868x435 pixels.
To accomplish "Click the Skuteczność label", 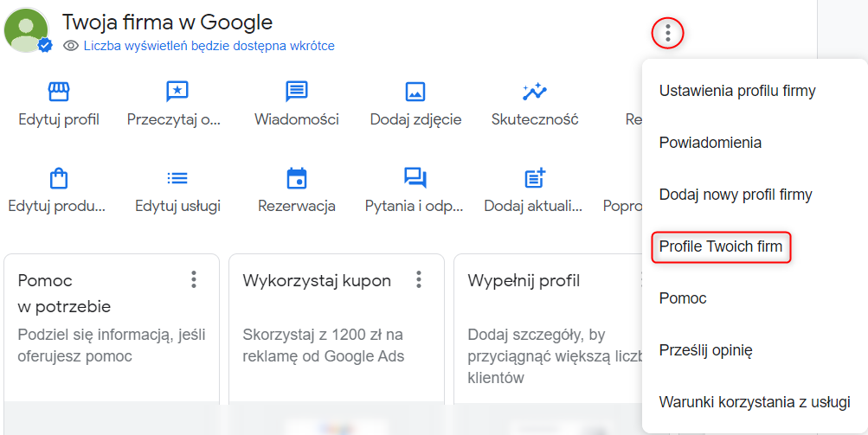I will [x=534, y=119].
